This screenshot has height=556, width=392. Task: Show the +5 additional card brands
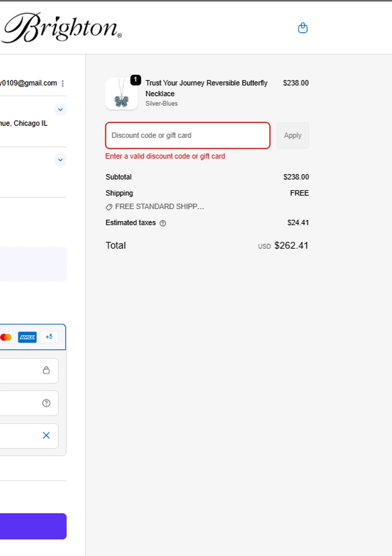(x=49, y=337)
